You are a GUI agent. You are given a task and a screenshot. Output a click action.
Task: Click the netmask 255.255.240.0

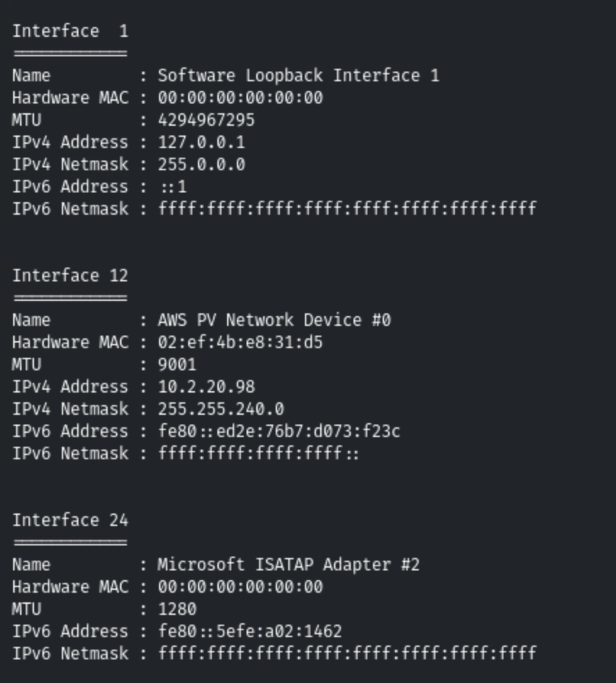point(221,409)
